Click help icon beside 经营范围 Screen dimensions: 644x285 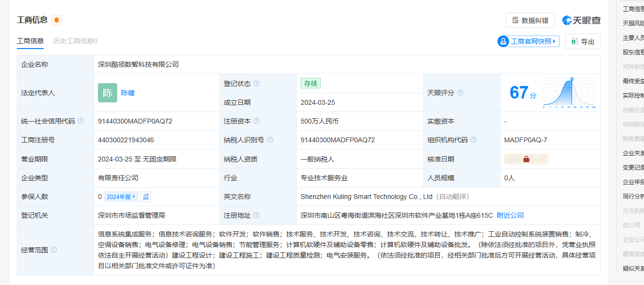tap(54, 250)
